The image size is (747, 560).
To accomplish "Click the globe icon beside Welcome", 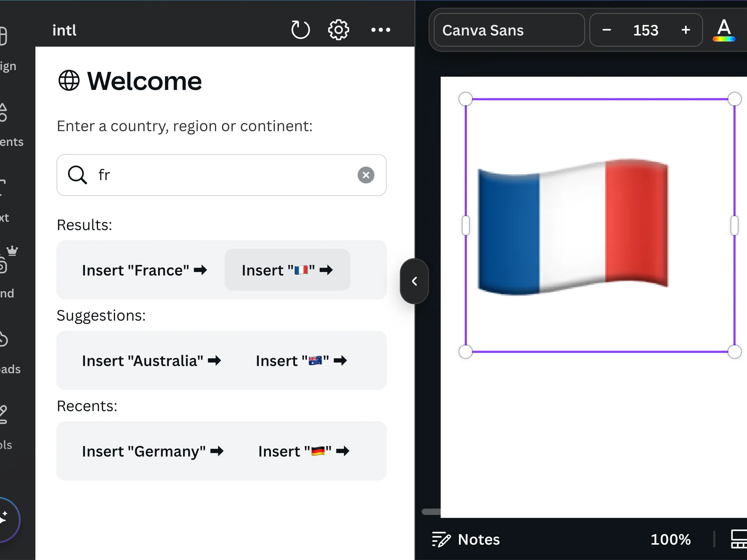I will click(69, 81).
